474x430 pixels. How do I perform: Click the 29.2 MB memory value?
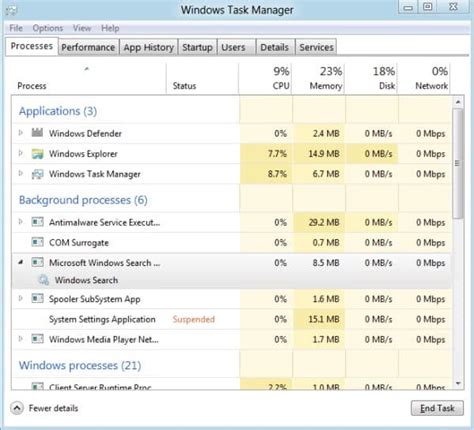pos(324,222)
